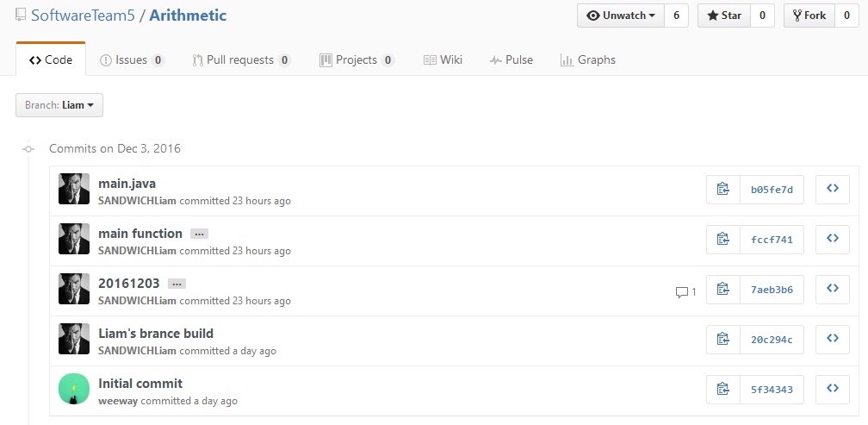This screenshot has width=868, height=425.
Task: Open weeway's green avatar
Action: point(74,389)
